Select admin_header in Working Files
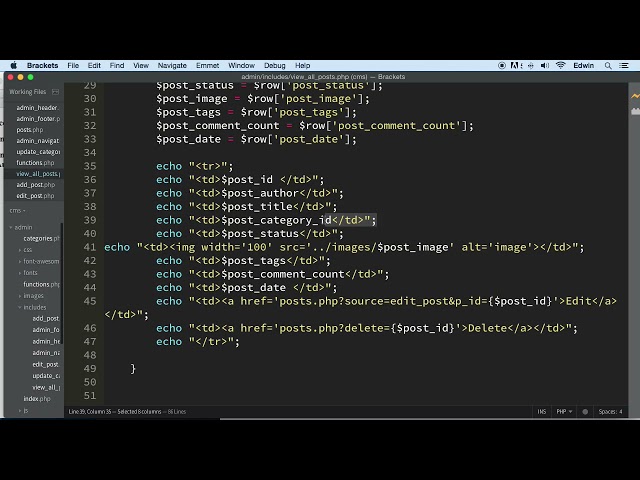 tap(38, 108)
